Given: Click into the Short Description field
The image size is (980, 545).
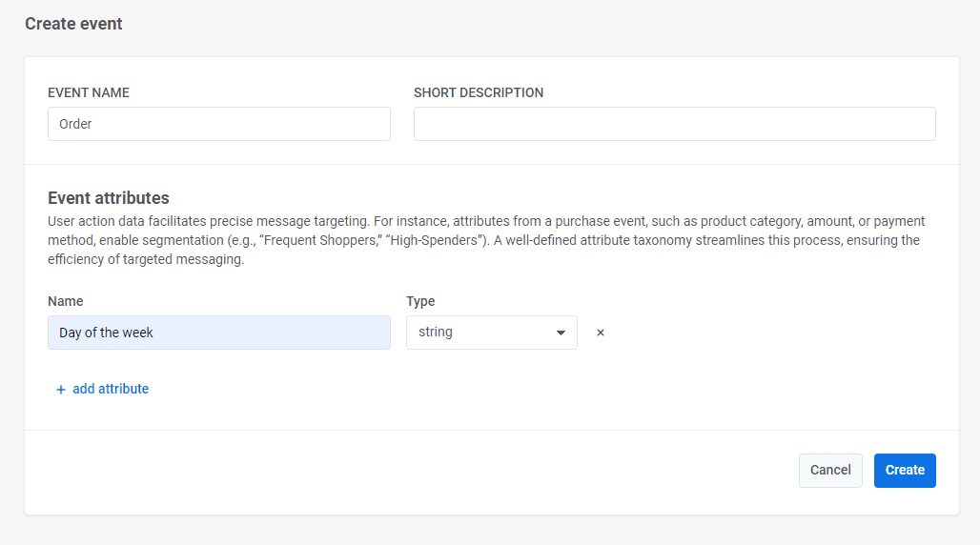Looking at the screenshot, I should (x=674, y=124).
